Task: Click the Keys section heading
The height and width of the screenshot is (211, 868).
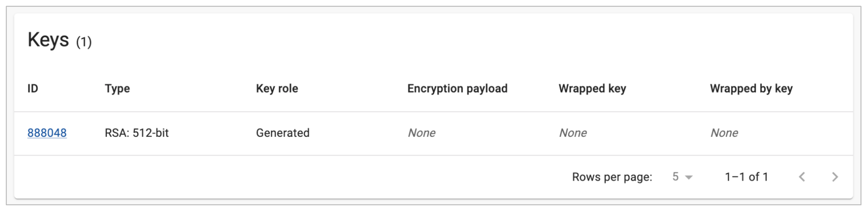Action: click(48, 40)
